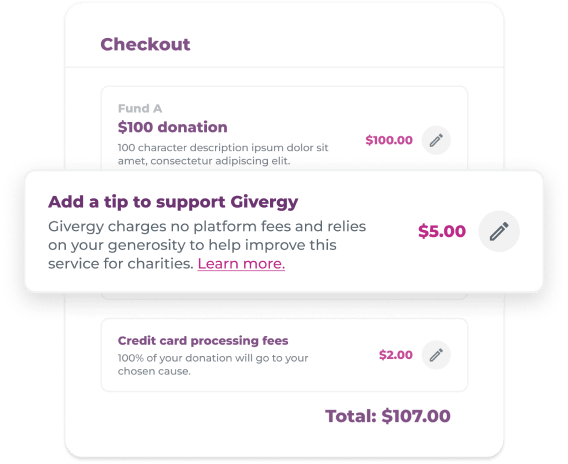Click the $2.00 processing fee amount

pos(396,355)
